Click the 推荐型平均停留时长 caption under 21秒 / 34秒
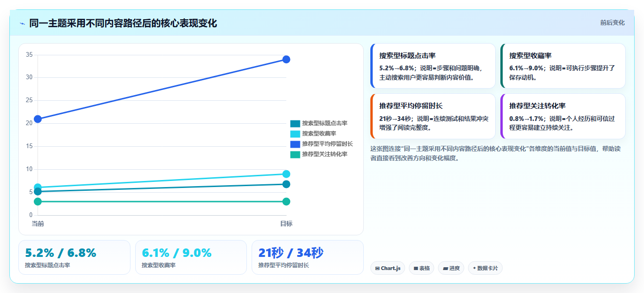 [x=284, y=265]
